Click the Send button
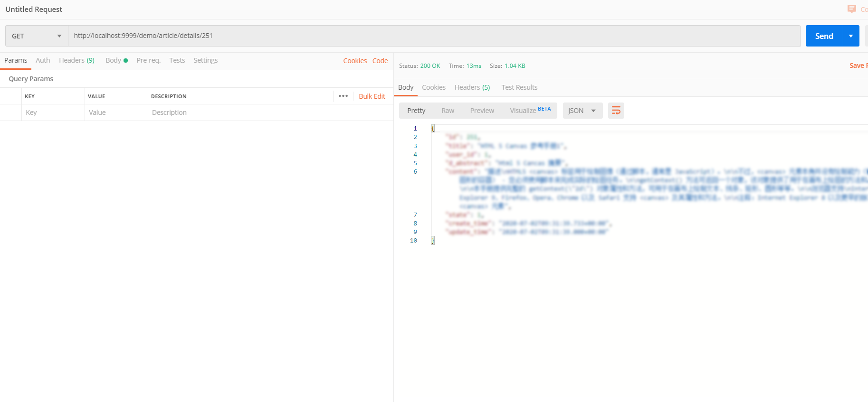The height and width of the screenshot is (402, 868). click(x=824, y=36)
